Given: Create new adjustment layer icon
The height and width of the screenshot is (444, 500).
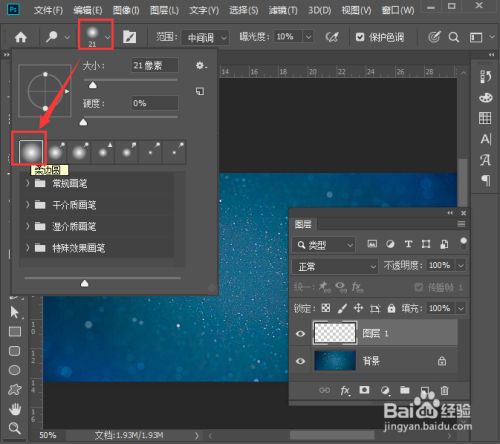Looking at the screenshot, I should point(385,390).
